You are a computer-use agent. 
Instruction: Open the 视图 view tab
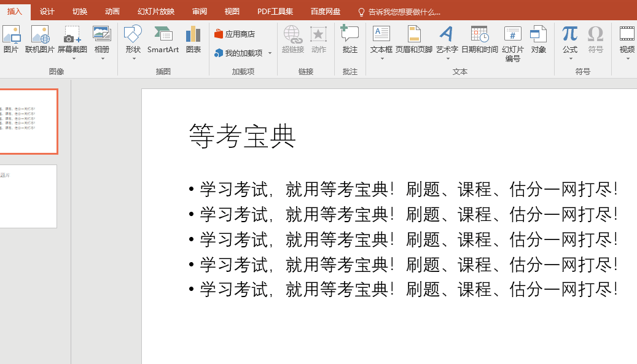tap(232, 12)
